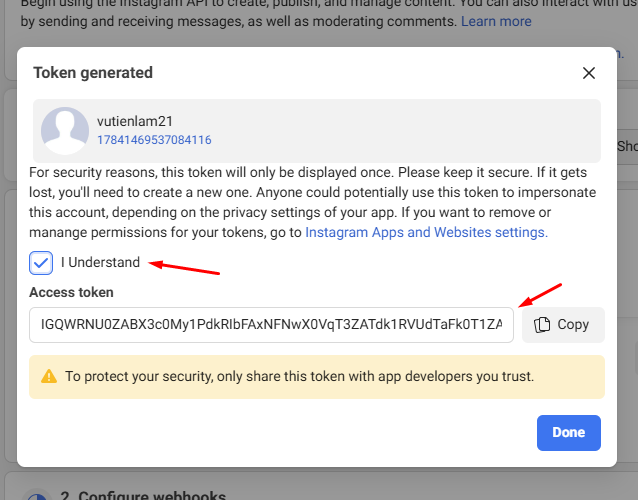The image size is (638, 500).
Task: Click the account ID 17841469537084116
Action: click(154, 140)
